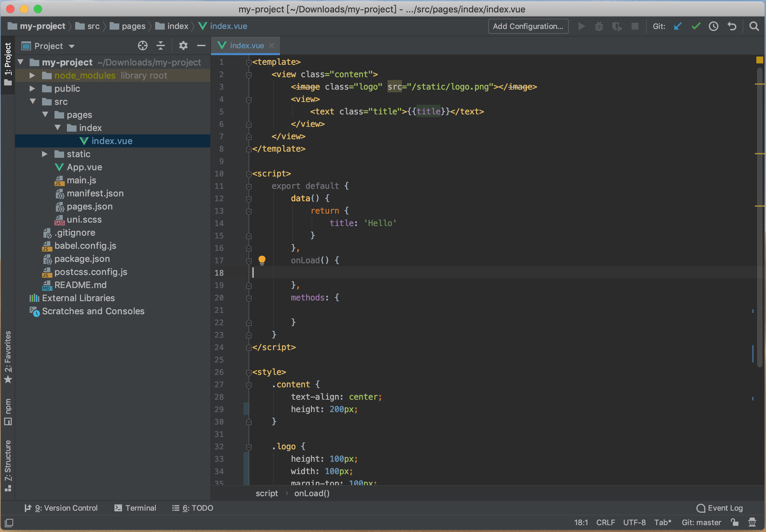Toggle the 2: Favorites tool window

(8, 357)
